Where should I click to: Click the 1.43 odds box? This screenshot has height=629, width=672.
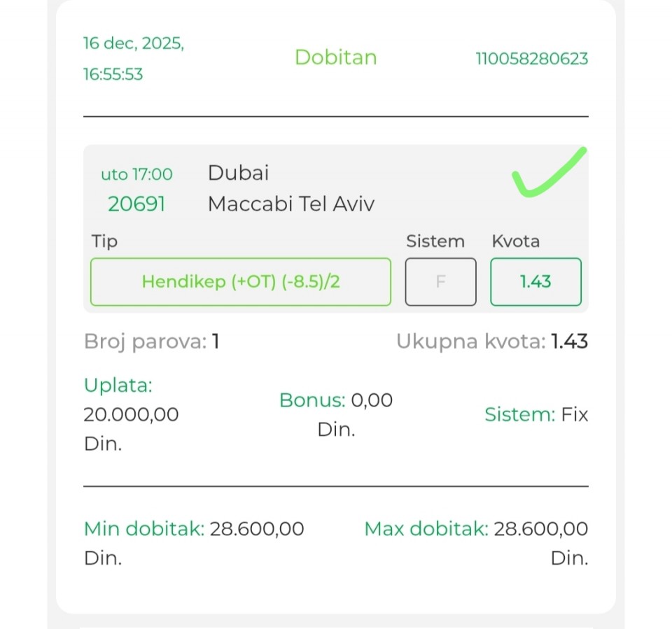pos(535,282)
